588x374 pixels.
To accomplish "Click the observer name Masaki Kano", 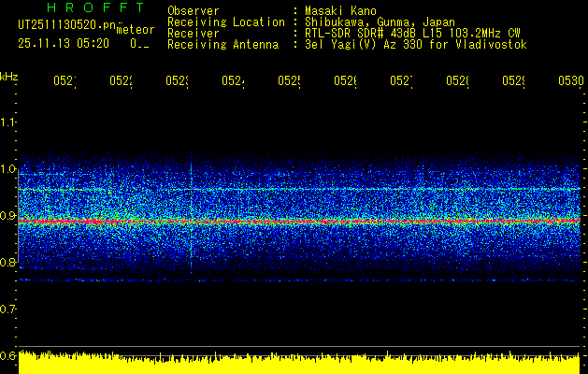I will click(340, 10).
